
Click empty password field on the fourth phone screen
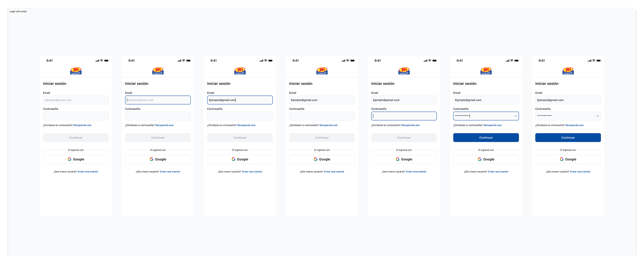click(x=322, y=116)
